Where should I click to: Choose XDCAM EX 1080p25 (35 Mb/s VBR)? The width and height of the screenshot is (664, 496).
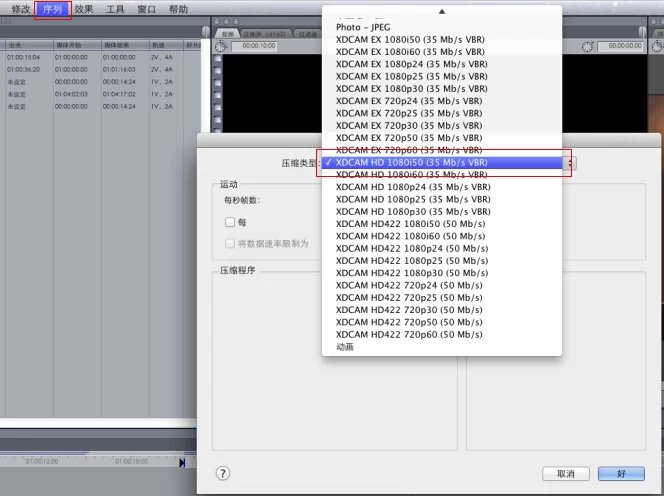[x=442, y=76]
